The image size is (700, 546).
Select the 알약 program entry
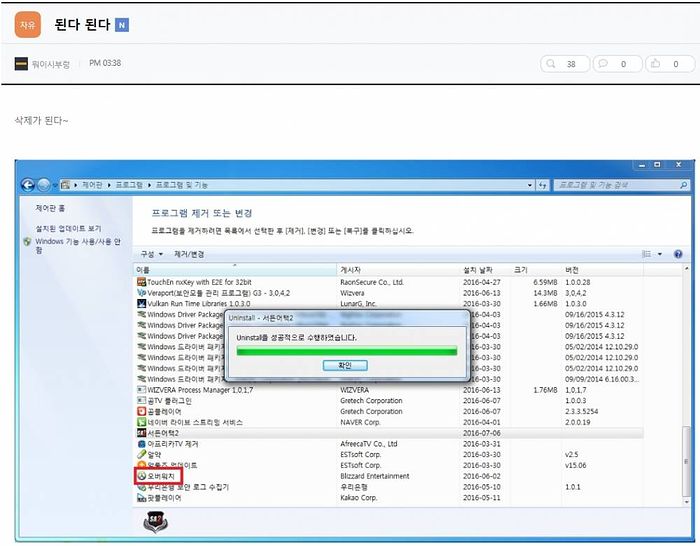tap(155, 454)
